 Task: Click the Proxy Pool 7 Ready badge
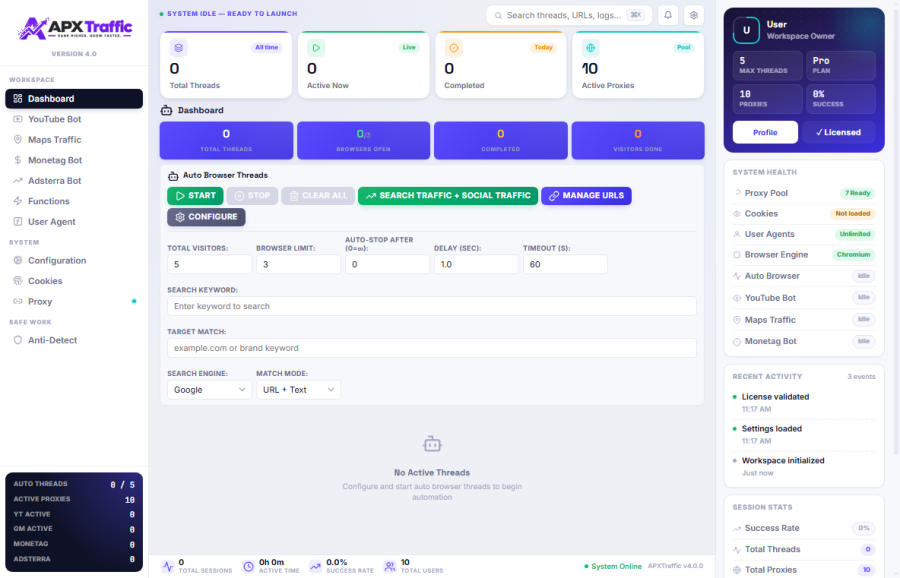pyautogui.click(x=858, y=193)
